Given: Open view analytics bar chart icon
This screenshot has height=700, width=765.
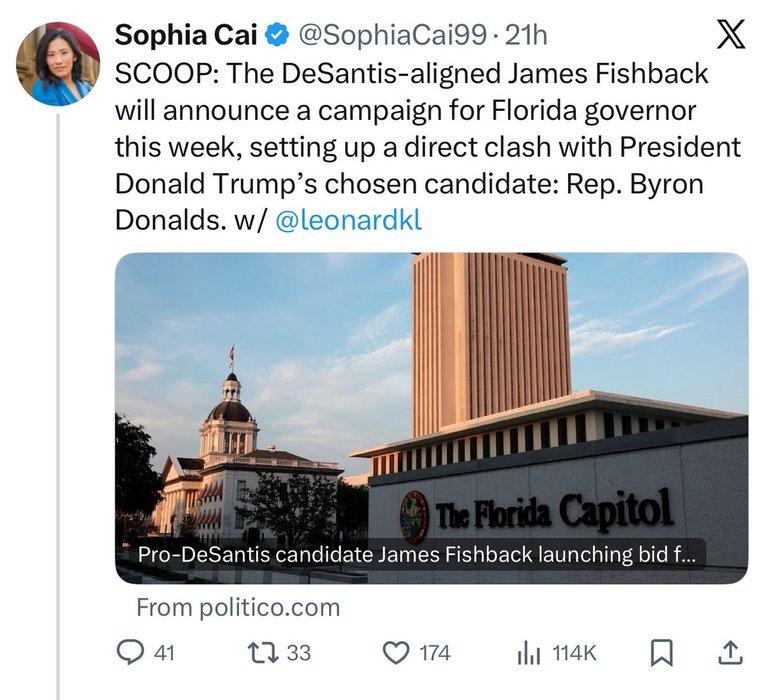Looking at the screenshot, I should [529, 653].
